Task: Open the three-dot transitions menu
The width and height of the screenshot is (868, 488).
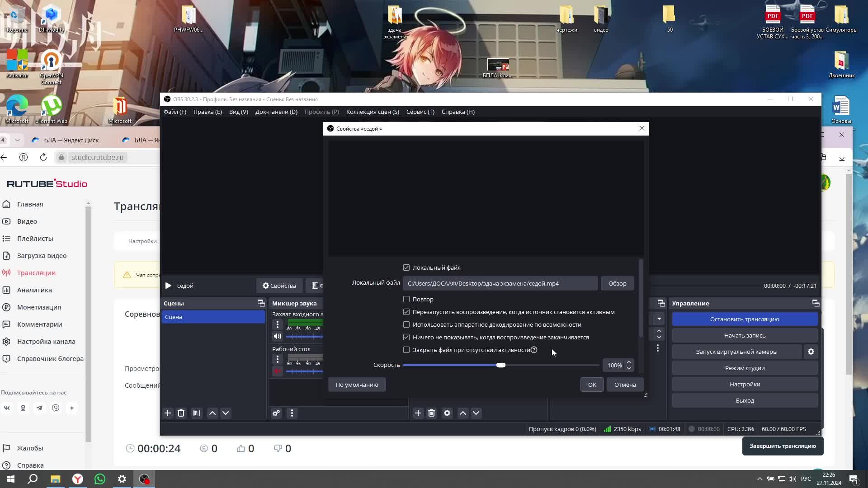Action: coord(658,348)
